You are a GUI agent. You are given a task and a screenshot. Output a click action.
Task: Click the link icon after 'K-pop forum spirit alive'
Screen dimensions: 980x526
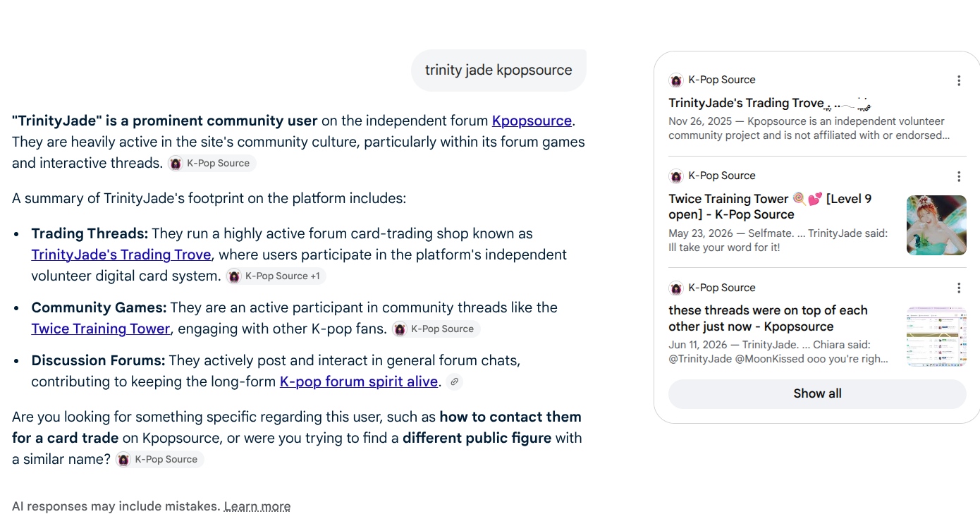pyautogui.click(x=455, y=381)
